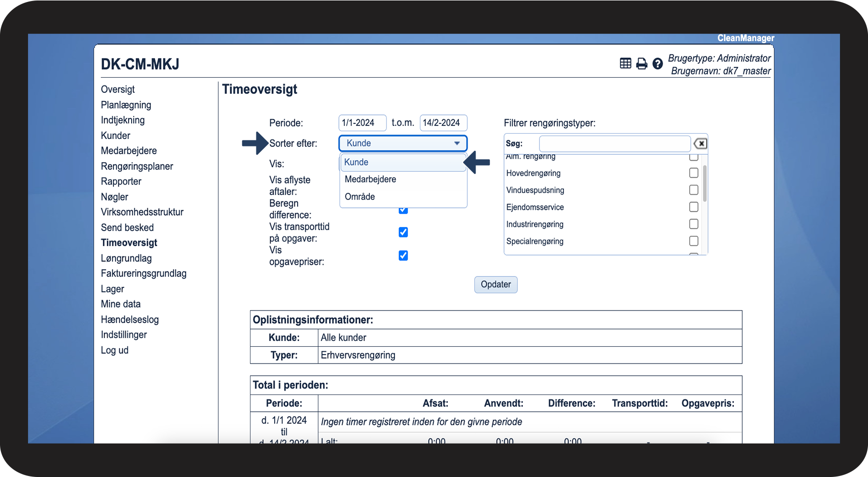Viewport: 868px width, 477px height.
Task: Click the Periode start date field
Action: (362, 123)
